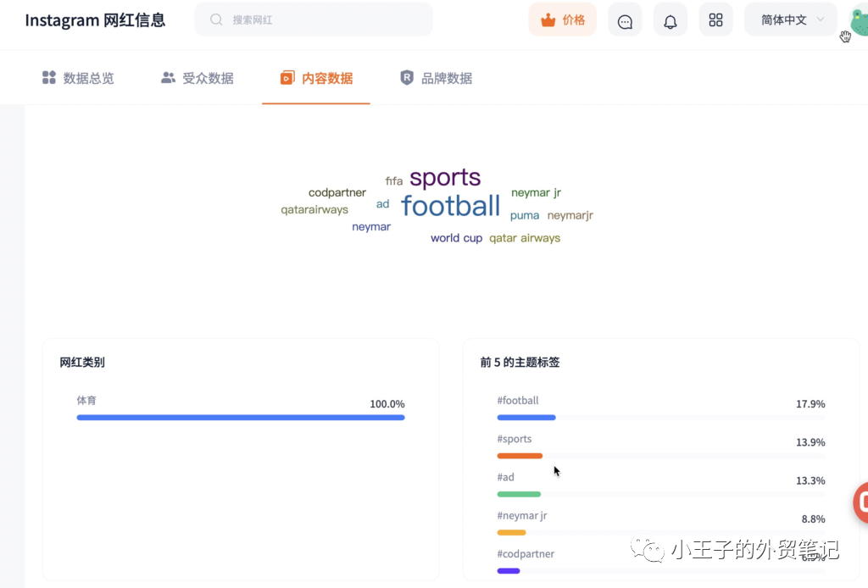868x588 pixels.
Task: Click the 13.3% value
Action: (810, 480)
